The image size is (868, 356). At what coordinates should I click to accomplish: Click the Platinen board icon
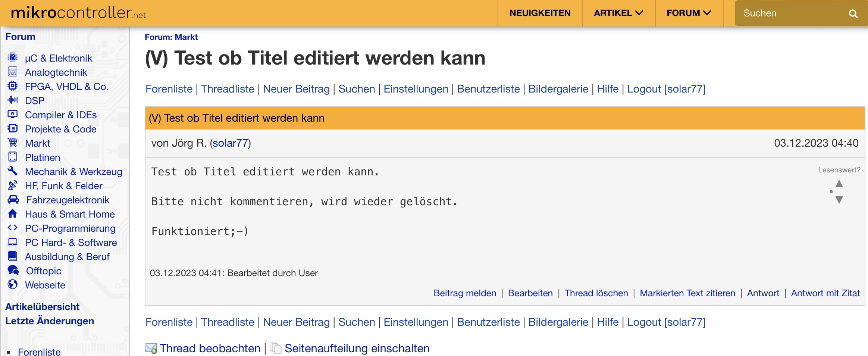tap(13, 157)
